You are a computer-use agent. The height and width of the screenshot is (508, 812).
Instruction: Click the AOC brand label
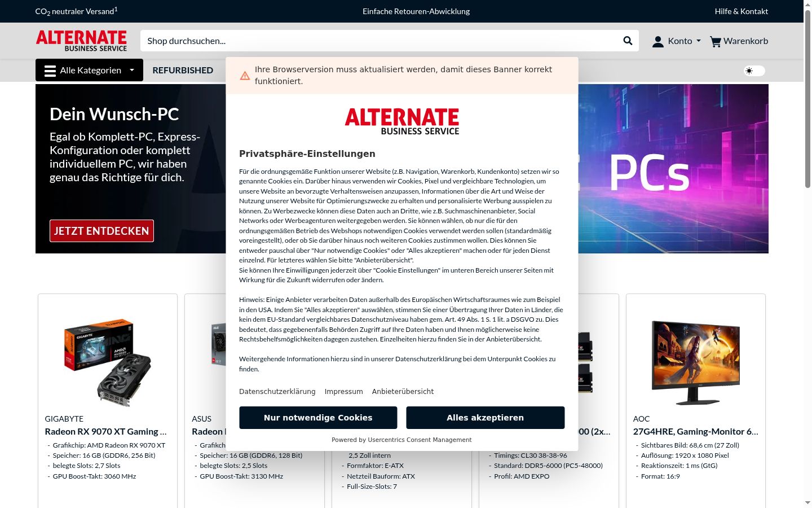pyautogui.click(x=641, y=419)
